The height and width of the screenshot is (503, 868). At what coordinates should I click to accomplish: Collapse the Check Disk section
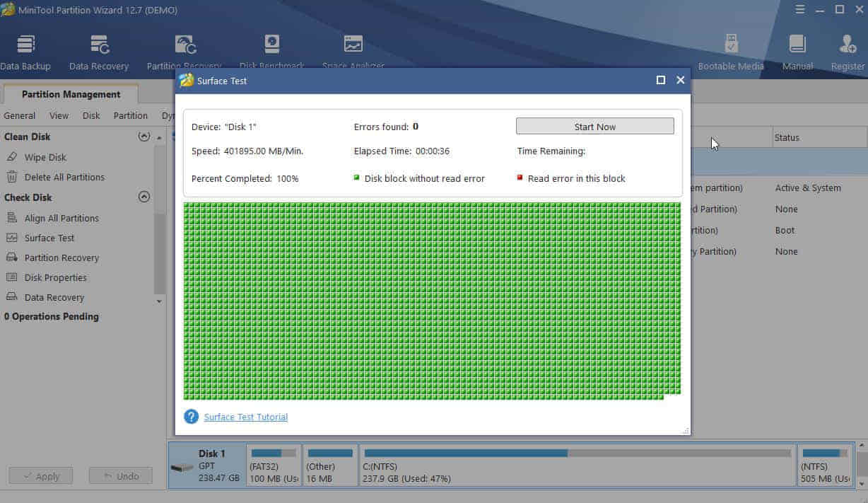(x=144, y=197)
